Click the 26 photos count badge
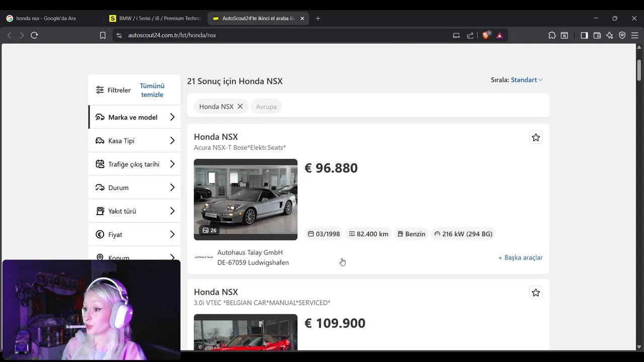This screenshot has width=644, height=362. [209, 230]
